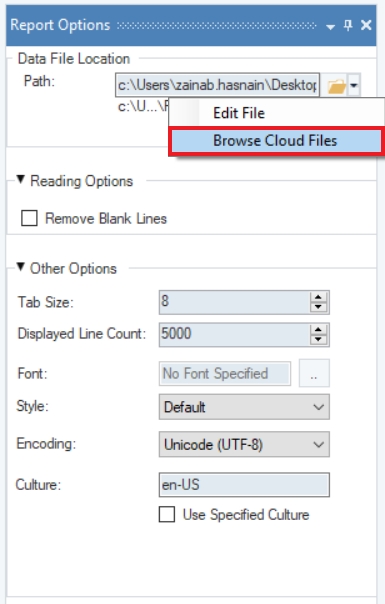Click the Culture field containing en-US

click(x=244, y=485)
